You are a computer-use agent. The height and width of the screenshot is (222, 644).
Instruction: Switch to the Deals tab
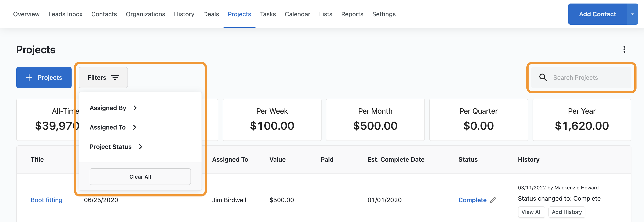pos(211,14)
